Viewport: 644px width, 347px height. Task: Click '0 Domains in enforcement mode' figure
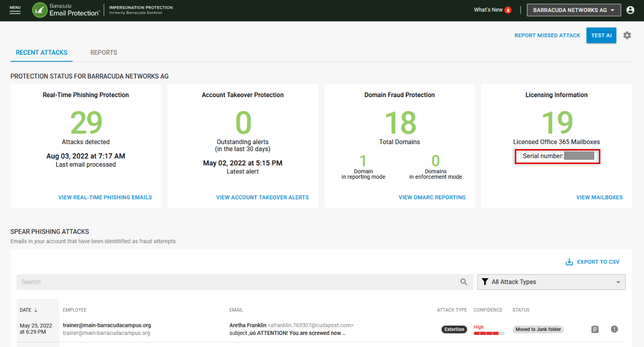click(x=435, y=161)
